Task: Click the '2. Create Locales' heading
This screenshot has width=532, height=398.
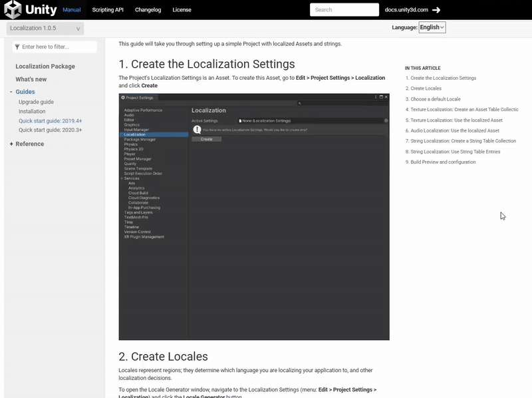Action: pyautogui.click(x=163, y=357)
